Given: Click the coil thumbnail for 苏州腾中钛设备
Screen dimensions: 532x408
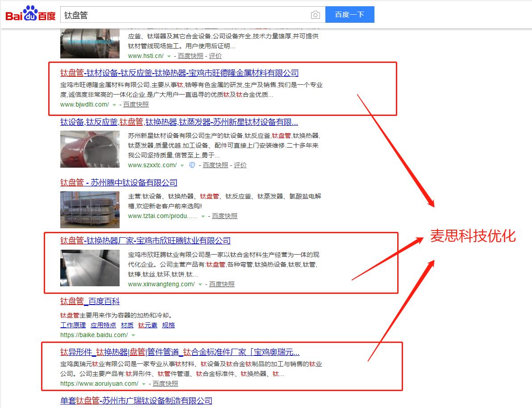Looking at the screenshot, I should pyautogui.click(x=90, y=210).
